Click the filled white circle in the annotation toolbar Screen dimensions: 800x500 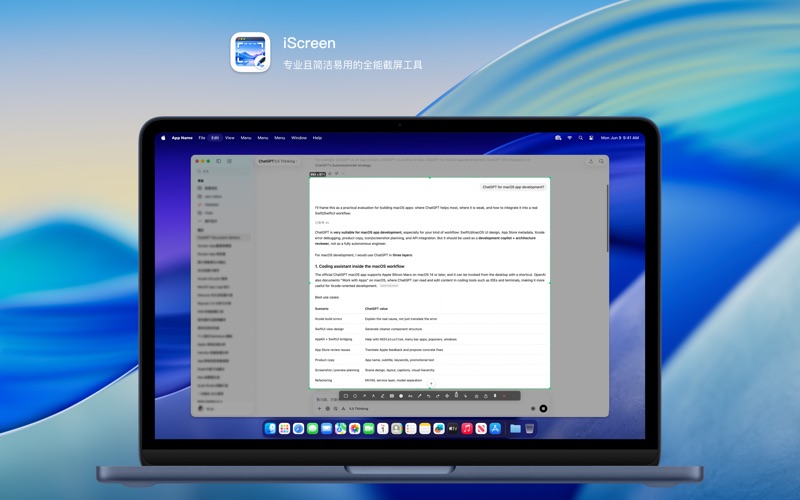(x=401, y=396)
